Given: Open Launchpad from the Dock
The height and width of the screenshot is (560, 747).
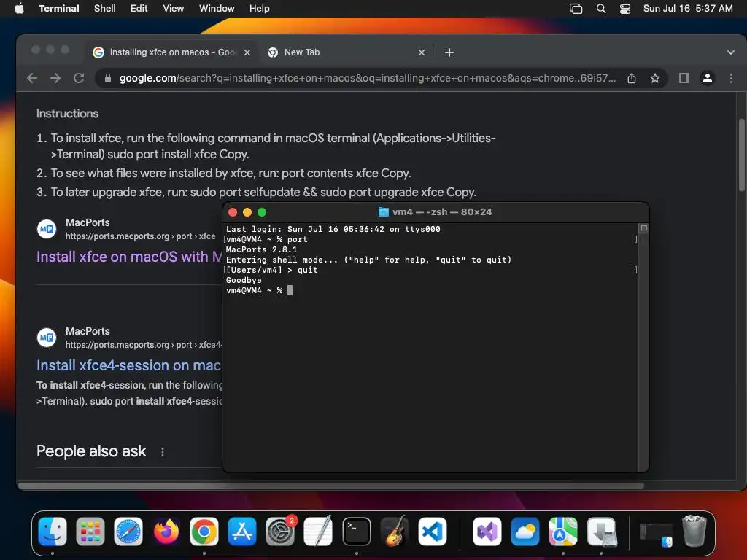Looking at the screenshot, I should [90, 532].
